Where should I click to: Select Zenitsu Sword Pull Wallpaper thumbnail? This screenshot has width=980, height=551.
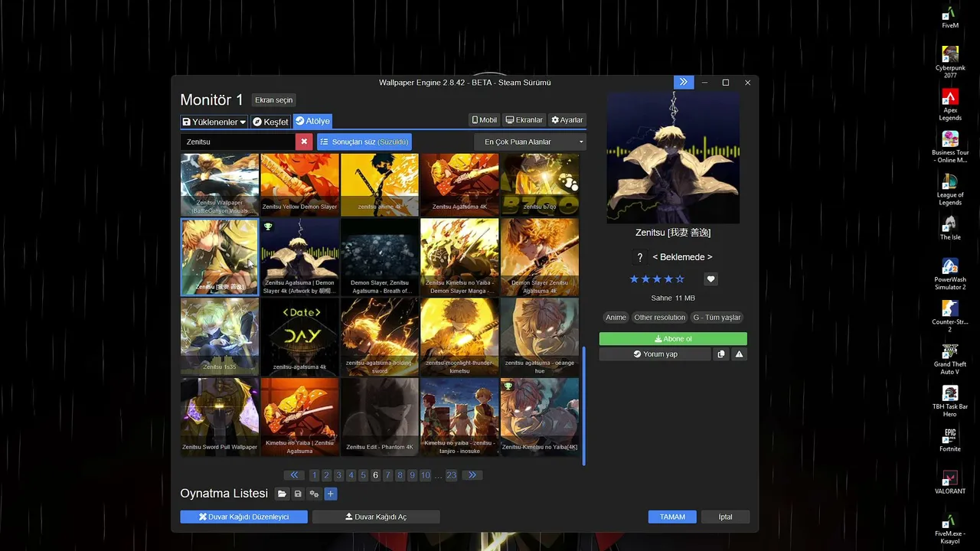tap(220, 417)
